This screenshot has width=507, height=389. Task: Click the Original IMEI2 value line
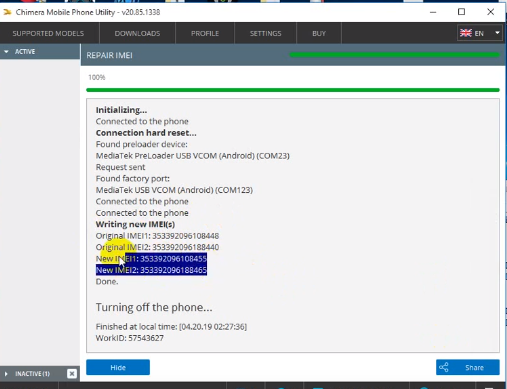click(157, 247)
